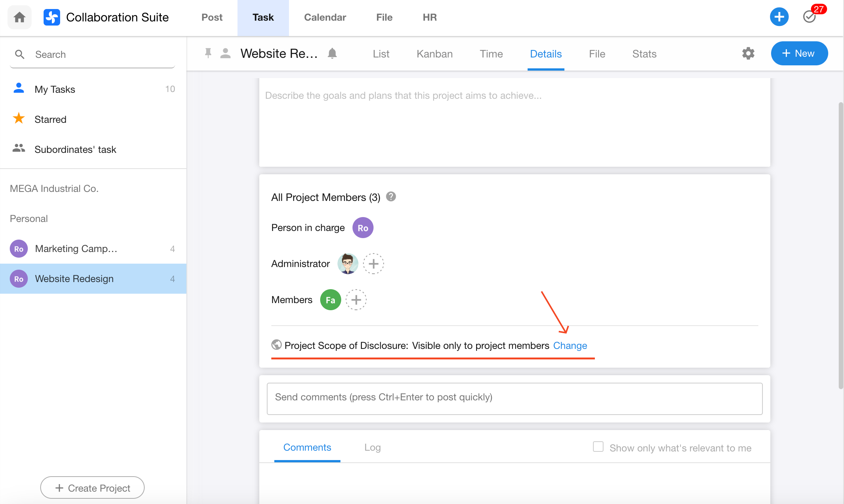844x504 pixels.
Task: Click the blue plus quick-add icon
Action: pyautogui.click(x=779, y=17)
